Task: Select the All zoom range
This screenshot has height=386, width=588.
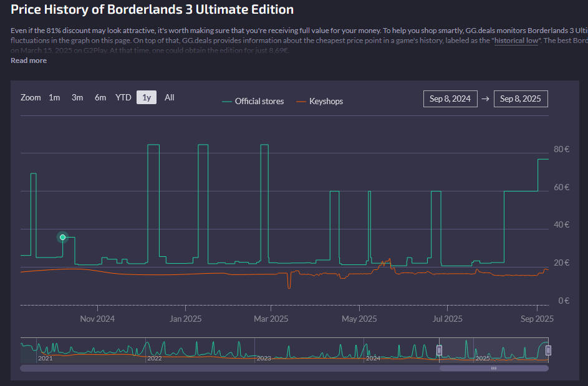Action: pyautogui.click(x=169, y=97)
